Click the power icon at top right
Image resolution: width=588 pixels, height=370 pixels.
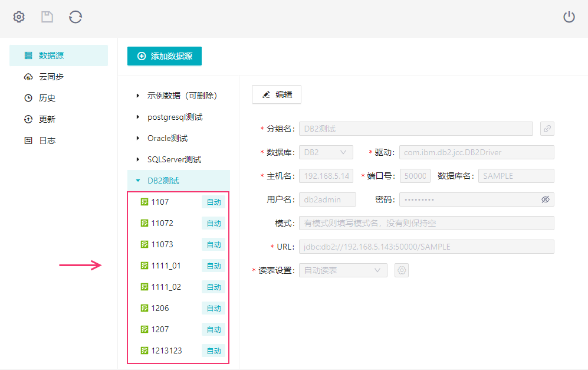tap(569, 17)
